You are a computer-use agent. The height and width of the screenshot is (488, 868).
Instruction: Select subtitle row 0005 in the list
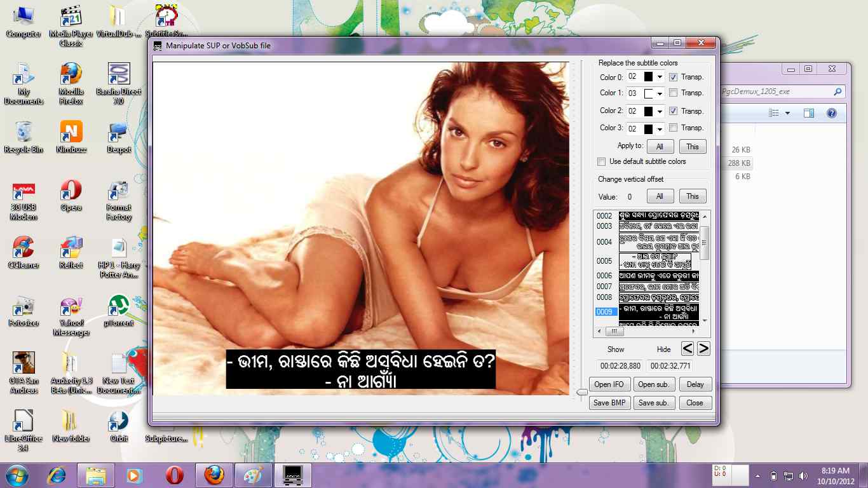[647, 261]
